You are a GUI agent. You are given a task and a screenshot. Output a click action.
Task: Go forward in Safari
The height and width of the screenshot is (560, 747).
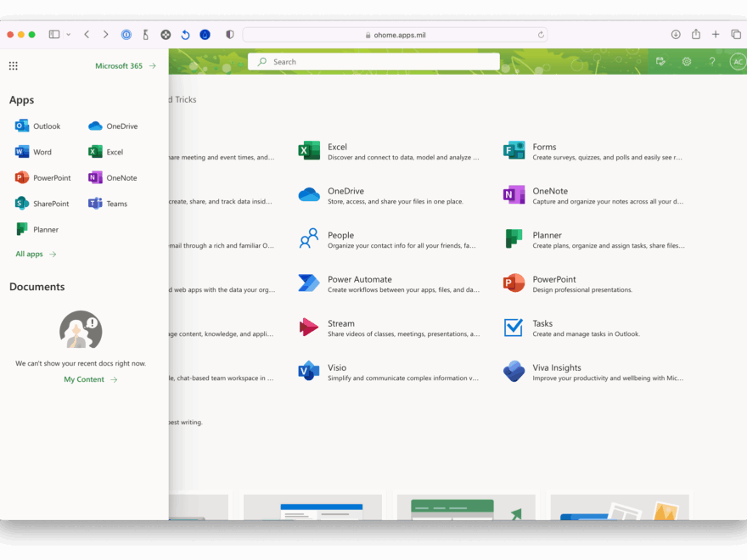click(106, 34)
